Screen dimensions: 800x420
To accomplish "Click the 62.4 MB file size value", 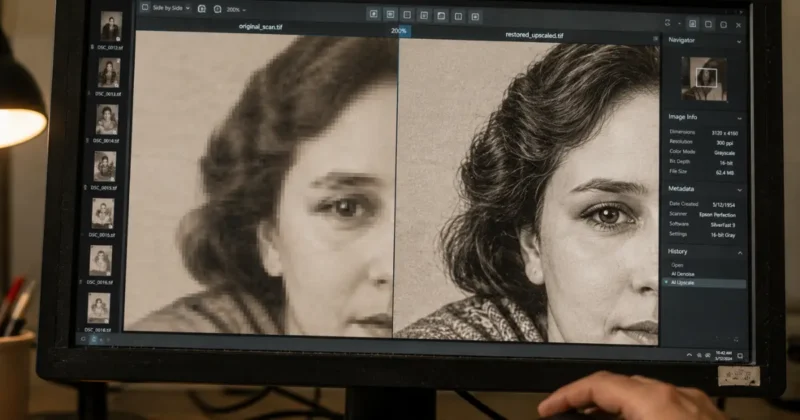I will tap(724, 173).
